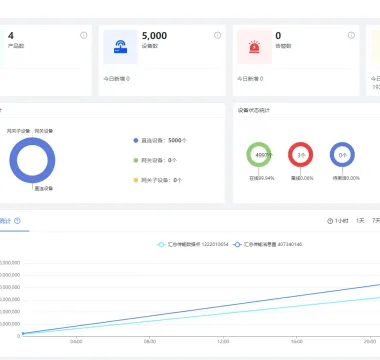Click 今日新增 0 on the alarm card
The width and height of the screenshot is (380, 360).
point(250,79)
